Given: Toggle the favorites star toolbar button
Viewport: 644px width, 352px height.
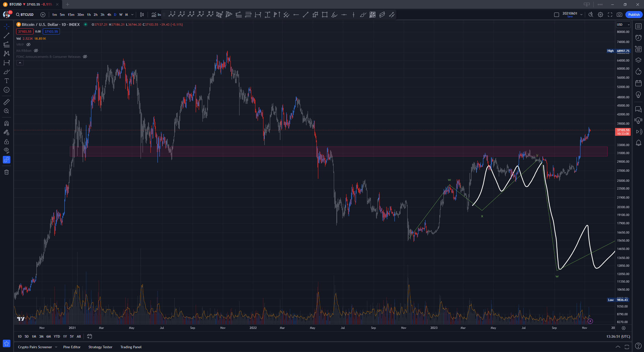Looking at the screenshot, I should tap(7, 343).
